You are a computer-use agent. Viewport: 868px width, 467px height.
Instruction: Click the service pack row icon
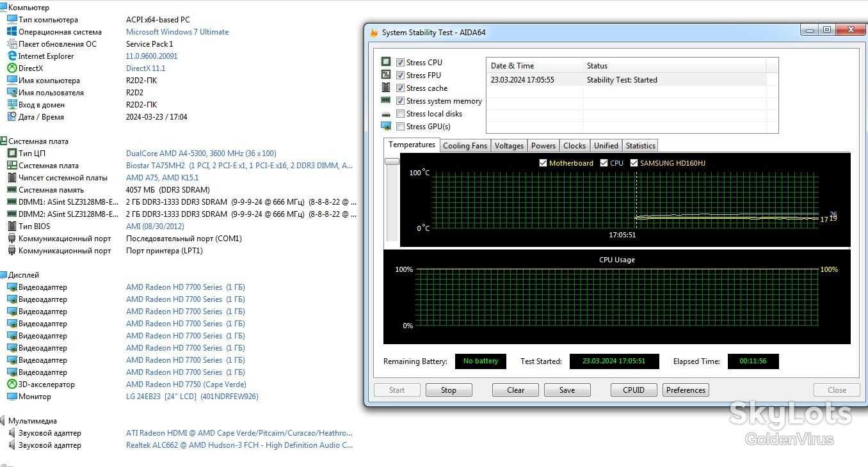[x=12, y=44]
